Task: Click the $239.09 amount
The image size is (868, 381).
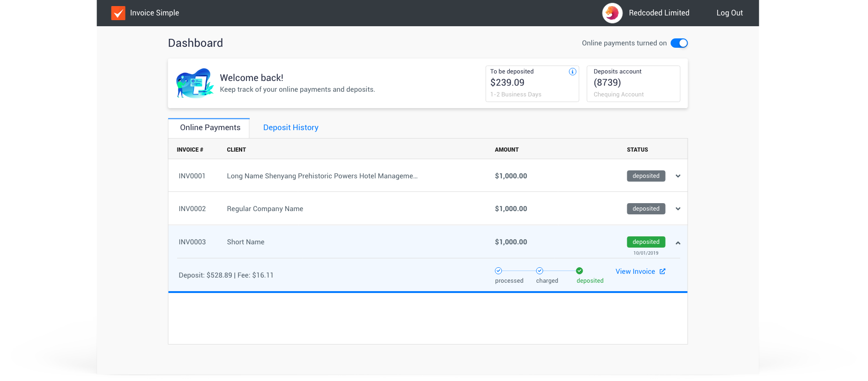Action: click(x=507, y=82)
